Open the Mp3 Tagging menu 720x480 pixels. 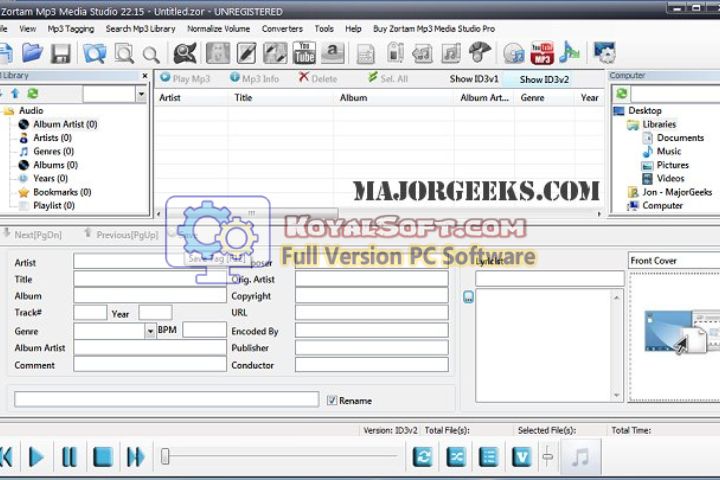(x=71, y=28)
